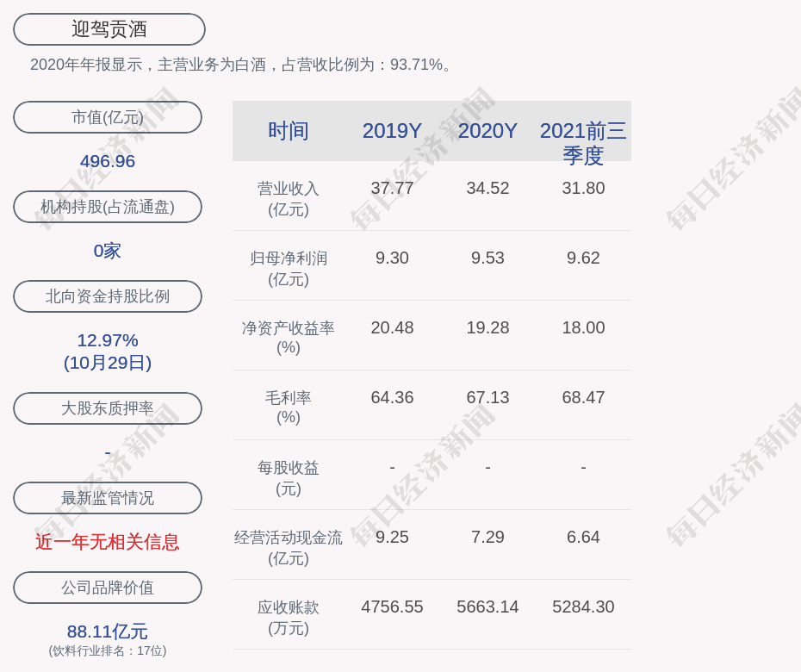The height and width of the screenshot is (672, 801).
Task: Click the 2021前三季度 column header
Action: pos(583,143)
